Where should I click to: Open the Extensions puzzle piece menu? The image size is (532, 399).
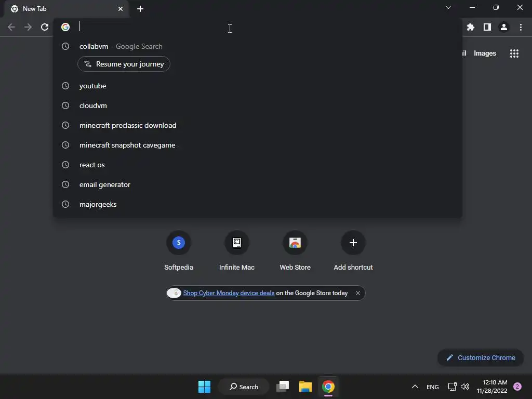(470, 27)
